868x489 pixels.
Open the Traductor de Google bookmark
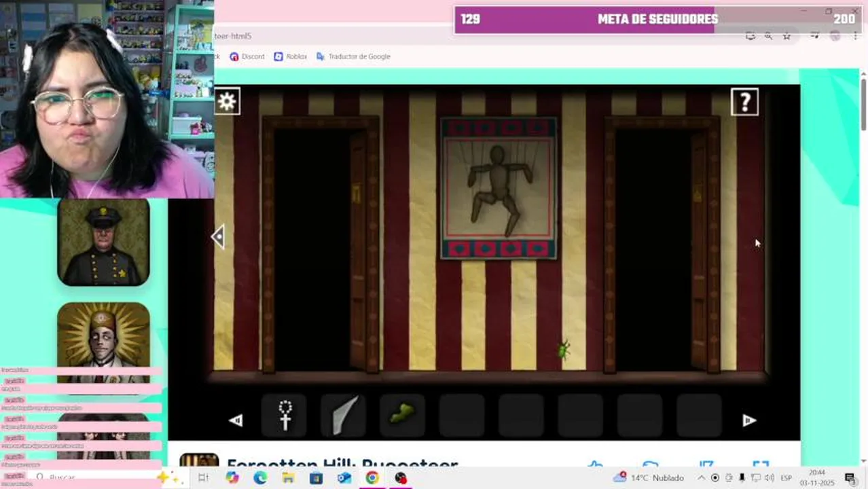[352, 56]
